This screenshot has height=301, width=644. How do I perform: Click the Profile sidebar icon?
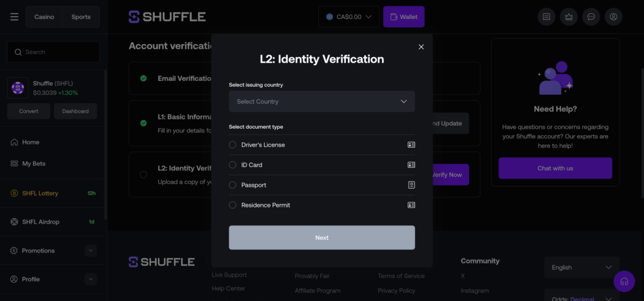click(14, 279)
